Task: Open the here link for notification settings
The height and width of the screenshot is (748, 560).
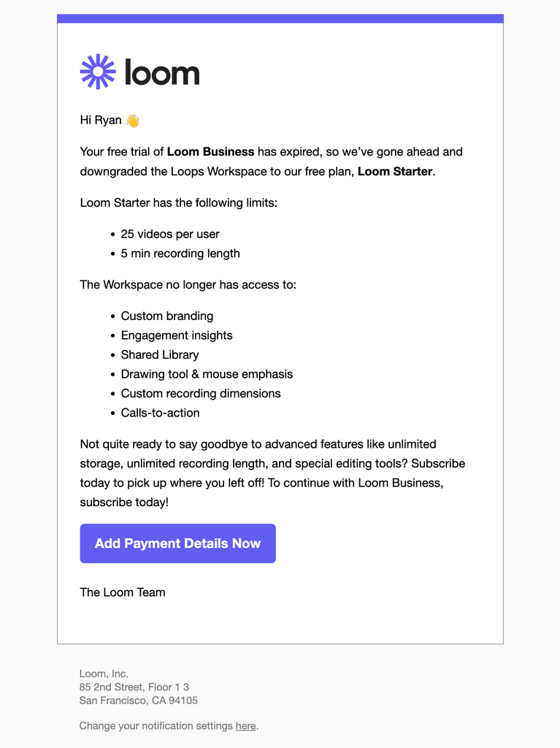Action: point(245,725)
